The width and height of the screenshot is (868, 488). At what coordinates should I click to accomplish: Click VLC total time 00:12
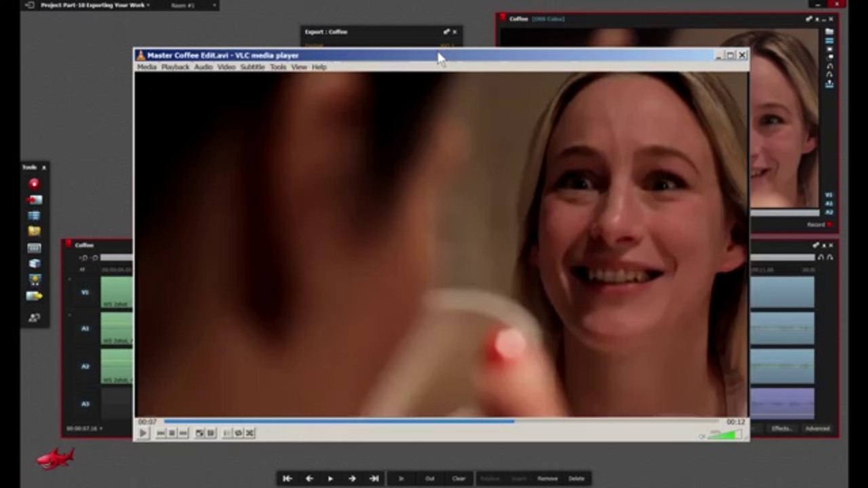pyautogui.click(x=736, y=422)
